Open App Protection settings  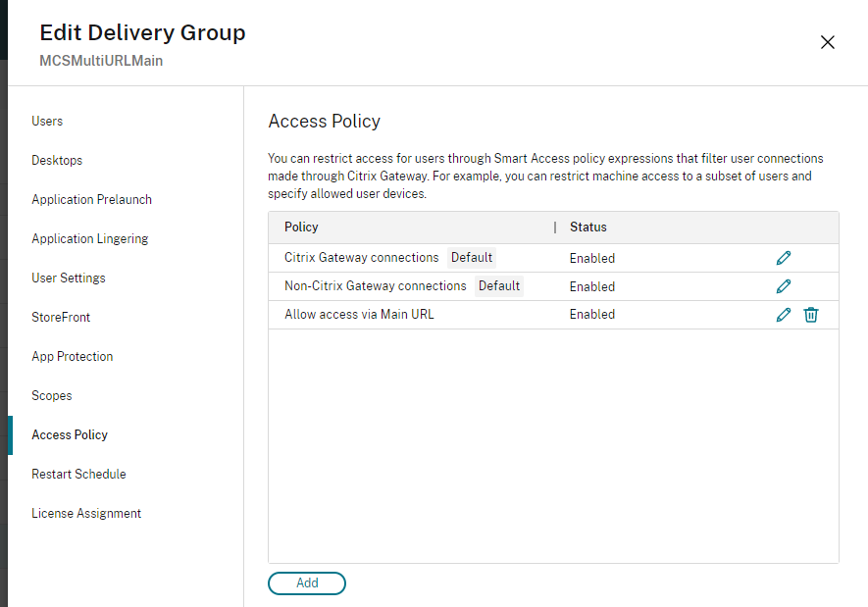point(72,356)
